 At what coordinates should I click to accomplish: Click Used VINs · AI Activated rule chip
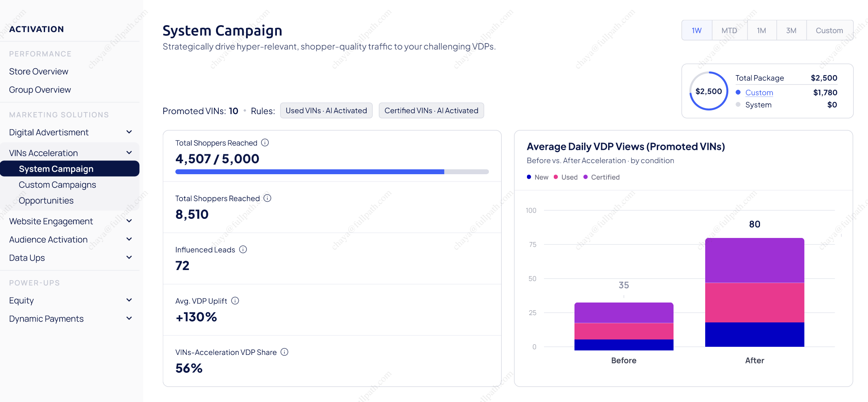[326, 110]
